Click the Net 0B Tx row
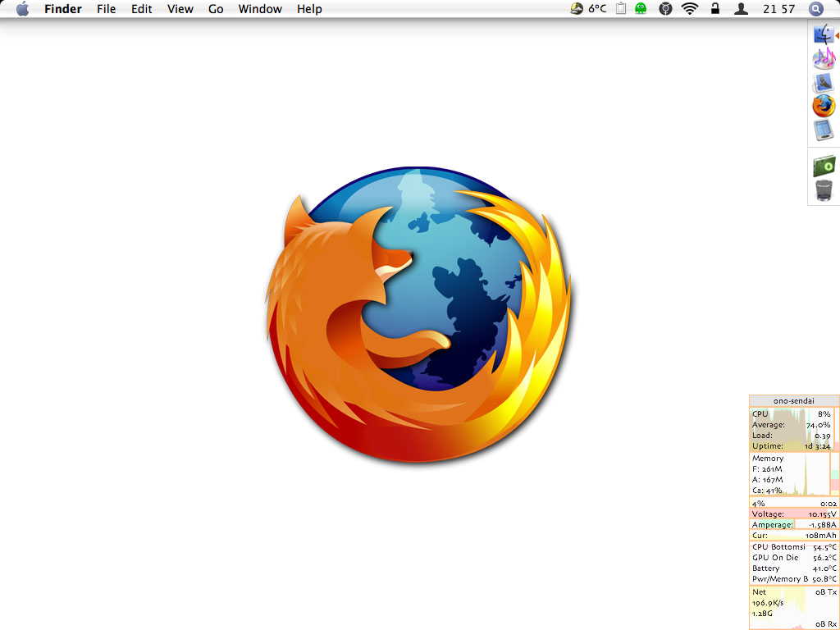Screen dimensions: 840x630 [794, 592]
